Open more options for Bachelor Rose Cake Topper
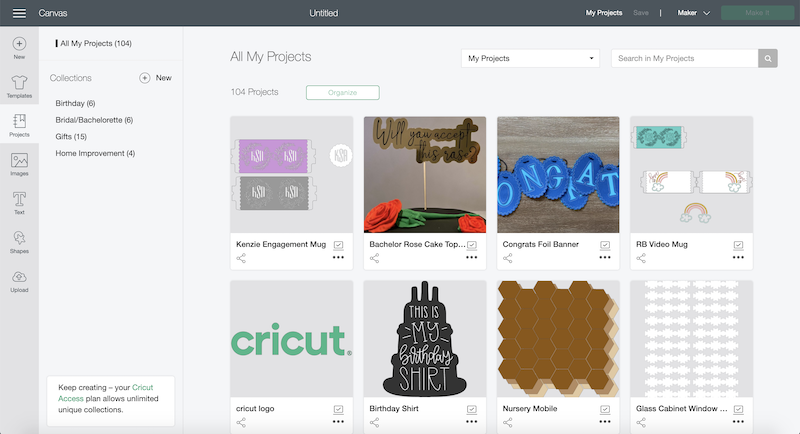Image resolution: width=800 pixels, height=434 pixels. (x=471, y=258)
